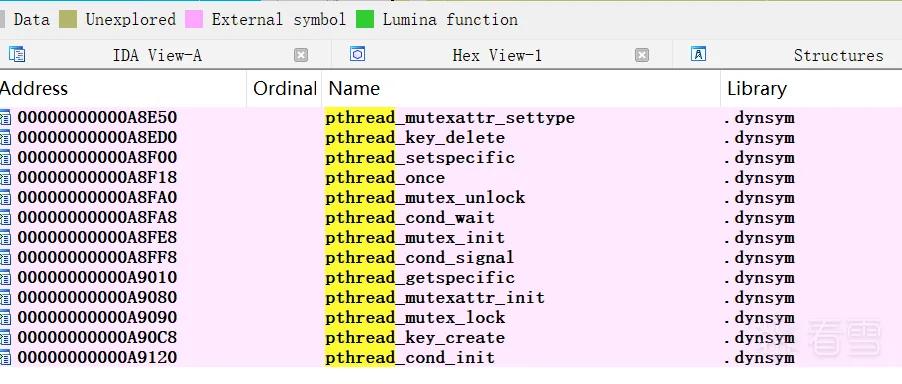Screen dimensions: 902x384
Task: Click the row icon beside address A9010
Action: (x=5, y=278)
